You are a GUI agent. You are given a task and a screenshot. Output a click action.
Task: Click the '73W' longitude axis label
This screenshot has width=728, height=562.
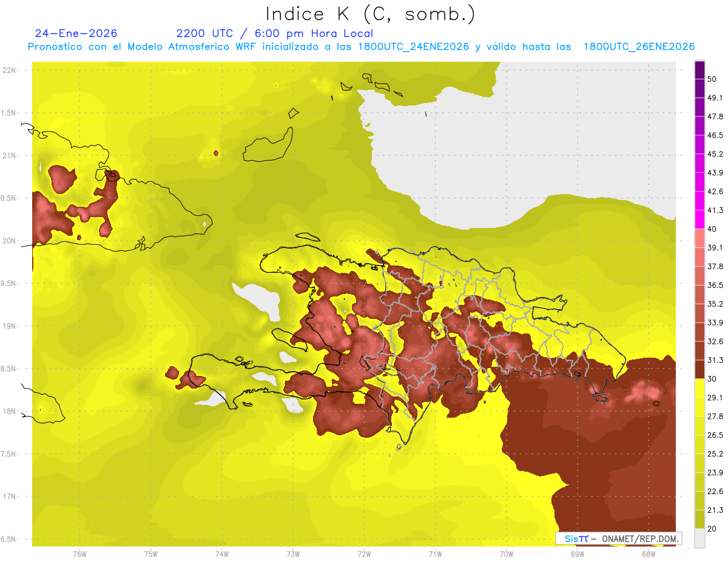(293, 554)
